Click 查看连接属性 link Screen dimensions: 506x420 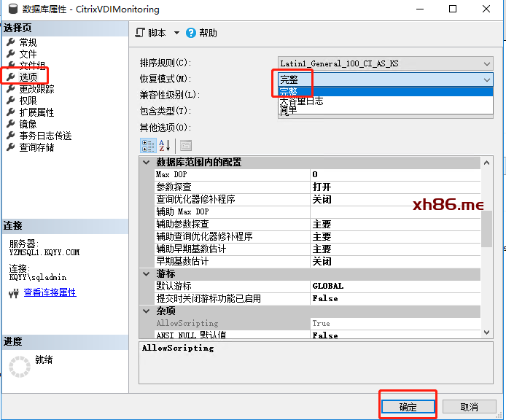coord(50,292)
